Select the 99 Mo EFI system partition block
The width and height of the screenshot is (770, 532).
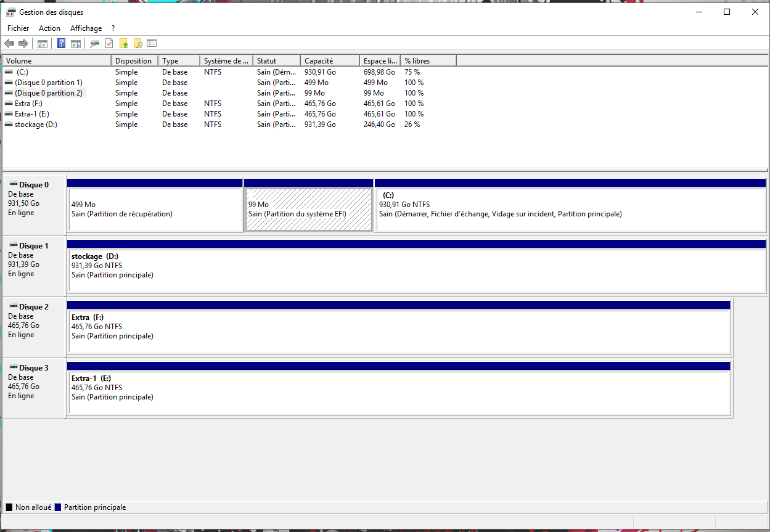(309, 205)
